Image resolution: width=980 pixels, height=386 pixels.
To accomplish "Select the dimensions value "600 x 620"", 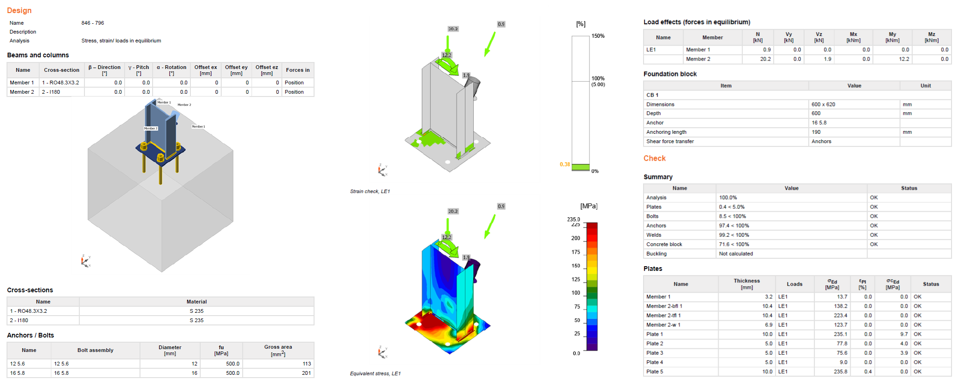I will pos(823,104).
